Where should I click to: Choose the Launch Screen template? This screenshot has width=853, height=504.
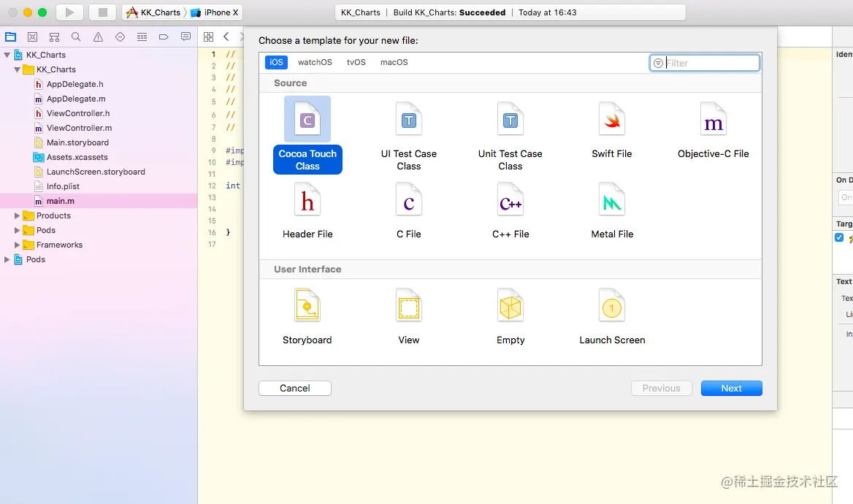[x=611, y=314]
